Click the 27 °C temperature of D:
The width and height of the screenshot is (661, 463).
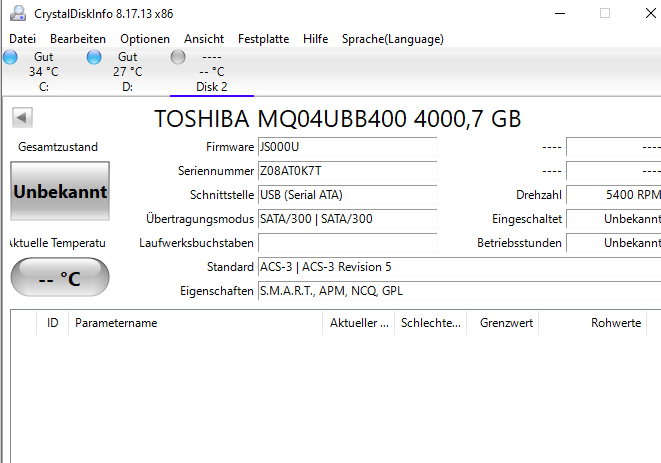coord(127,72)
